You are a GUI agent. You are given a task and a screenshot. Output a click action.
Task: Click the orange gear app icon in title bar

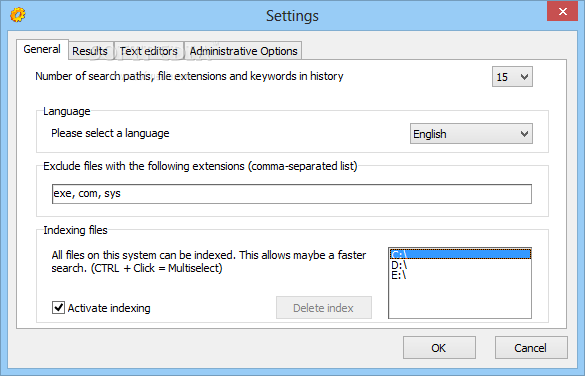pyautogui.click(x=18, y=15)
